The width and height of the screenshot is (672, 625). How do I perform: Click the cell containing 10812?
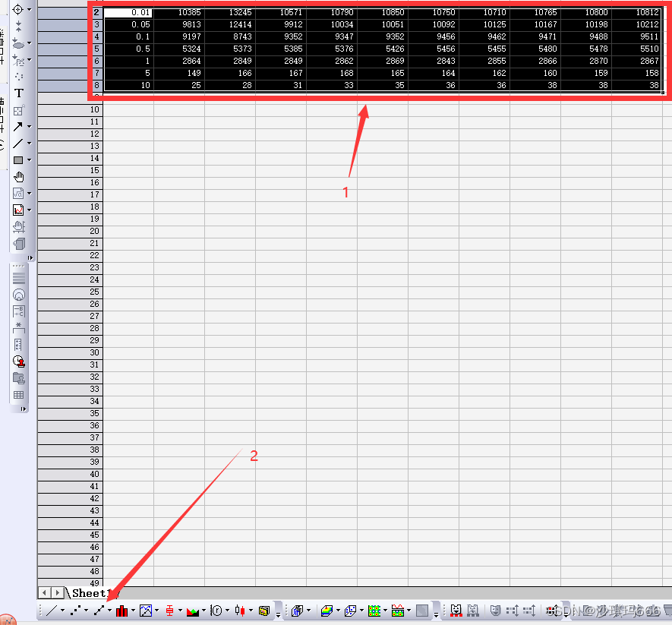tap(637, 12)
